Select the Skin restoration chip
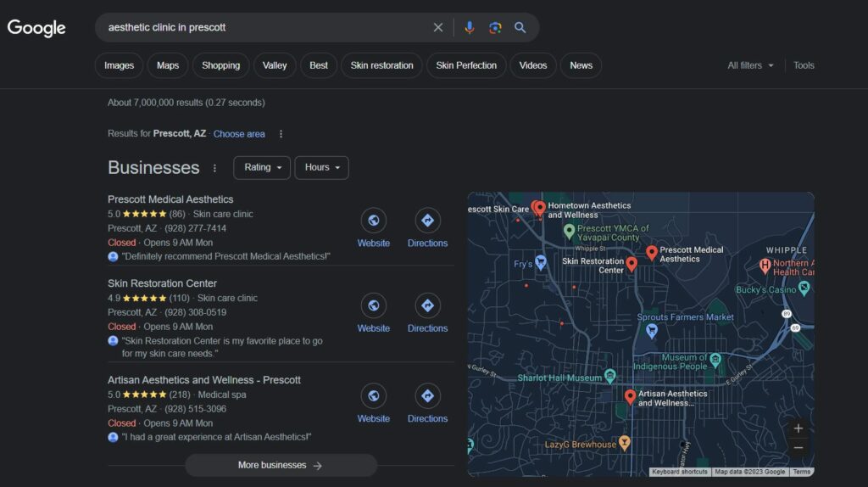The image size is (868, 487). tap(381, 65)
